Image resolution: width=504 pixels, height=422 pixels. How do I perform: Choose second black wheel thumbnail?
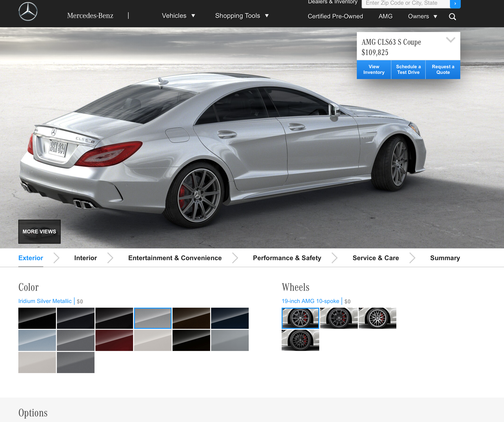tap(339, 318)
